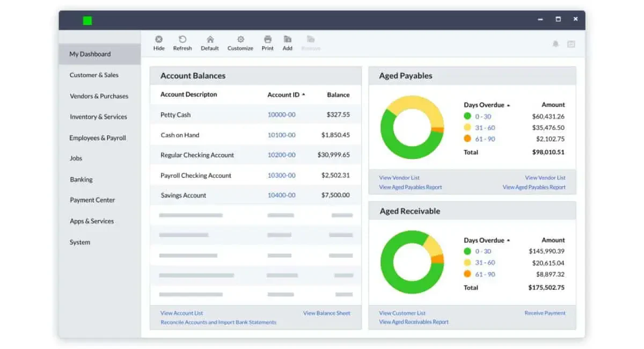Click 61 - 90 link in Aged Payables

(x=485, y=139)
